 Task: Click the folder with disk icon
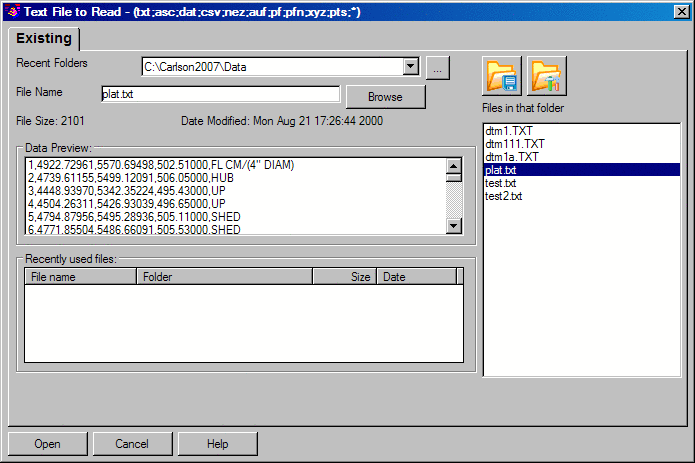[x=502, y=76]
